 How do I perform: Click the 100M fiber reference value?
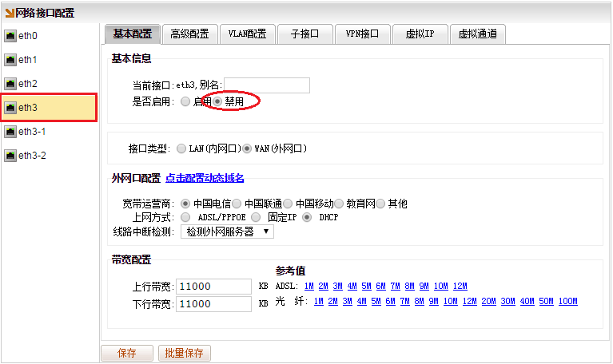click(567, 302)
